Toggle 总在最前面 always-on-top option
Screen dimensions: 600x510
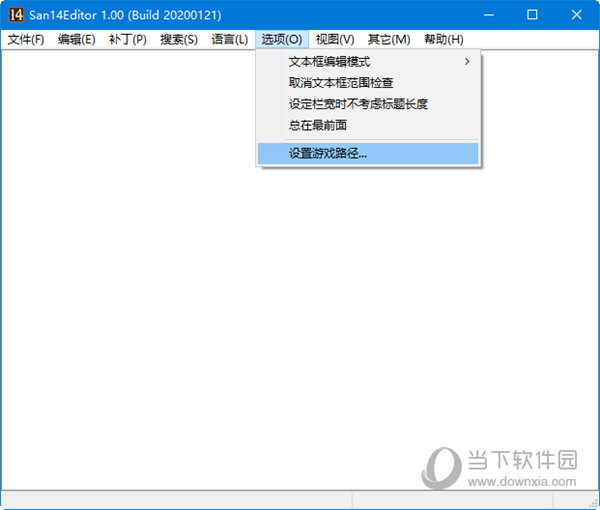click(x=368, y=125)
